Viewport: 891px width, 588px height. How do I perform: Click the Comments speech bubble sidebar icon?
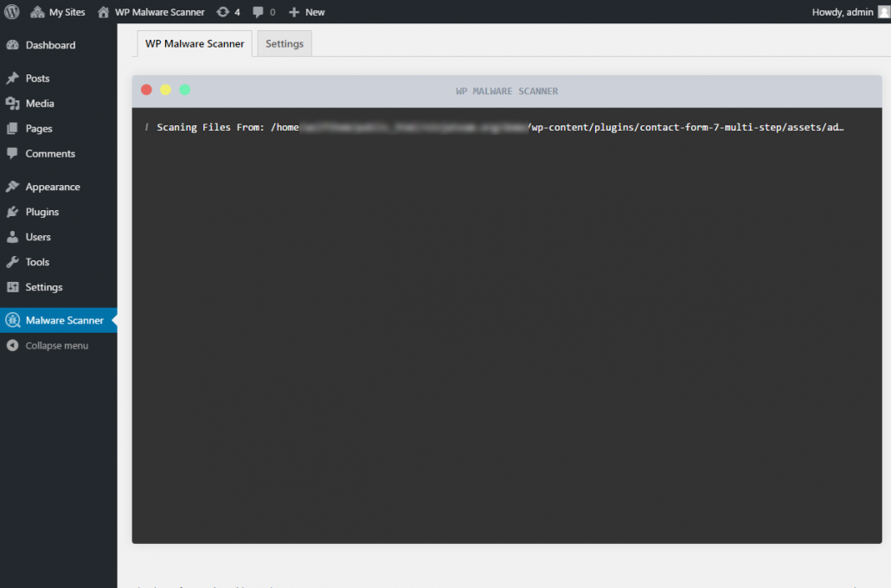[12, 153]
